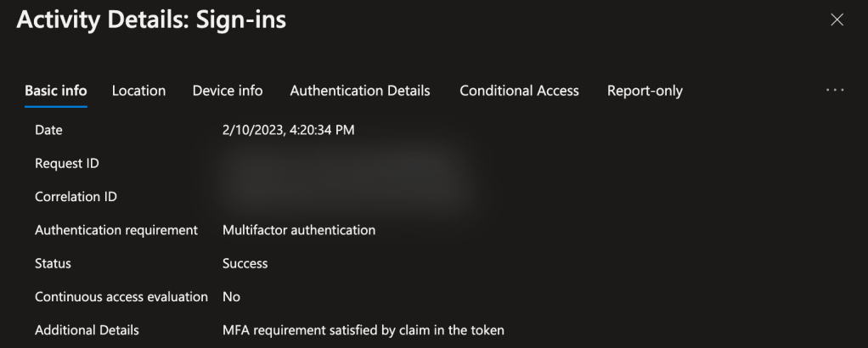Image resolution: width=868 pixels, height=348 pixels.
Task: Click the Status field label
Action: click(53, 263)
